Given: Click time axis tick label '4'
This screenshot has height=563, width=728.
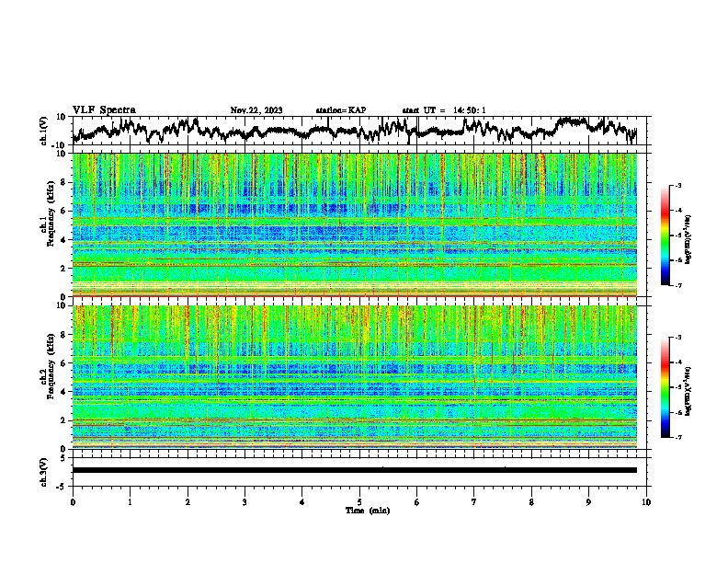Looking at the screenshot, I should click(x=302, y=502).
